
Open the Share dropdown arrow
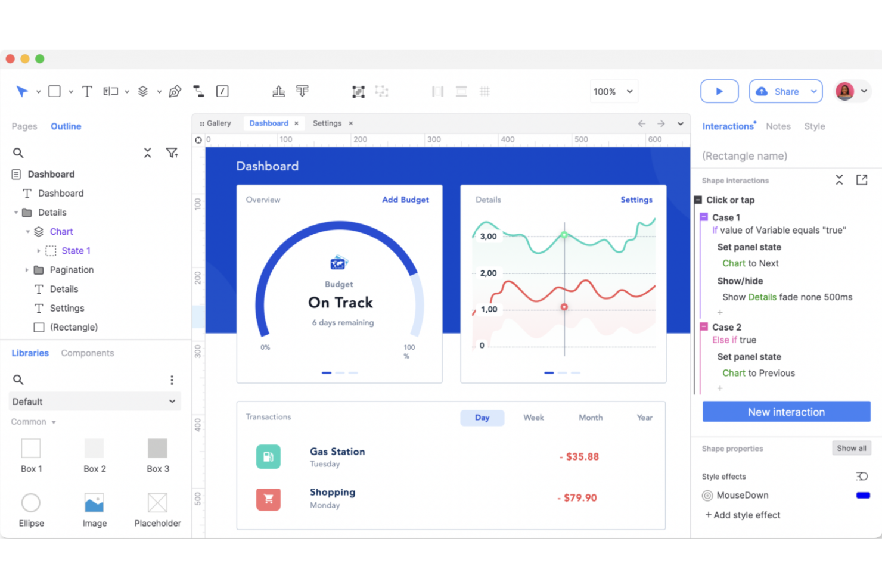click(813, 91)
